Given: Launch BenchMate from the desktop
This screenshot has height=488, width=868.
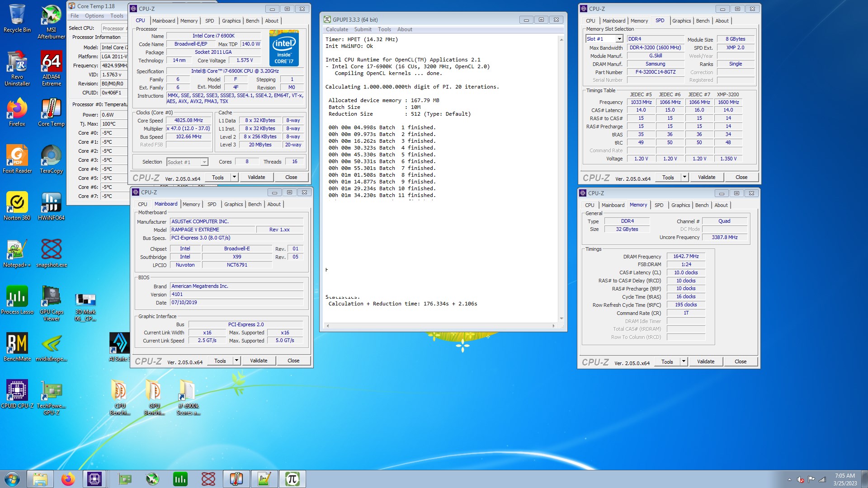Looking at the screenshot, I should (x=17, y=347).
